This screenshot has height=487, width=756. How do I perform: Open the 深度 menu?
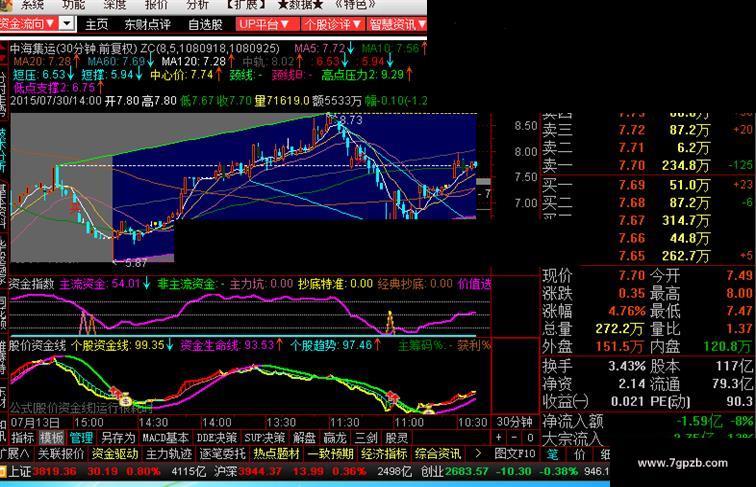pyautogui.click(x=115, y=5)
